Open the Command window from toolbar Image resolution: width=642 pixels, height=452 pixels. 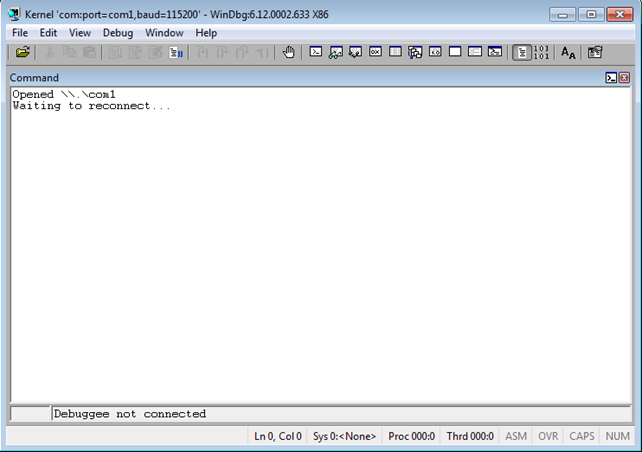(x=316, y=53)
